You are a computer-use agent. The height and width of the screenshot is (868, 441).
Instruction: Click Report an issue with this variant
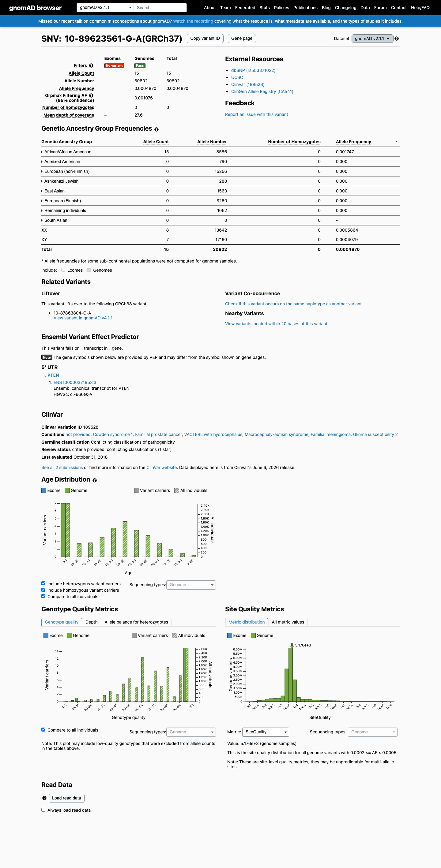[257, 114]
